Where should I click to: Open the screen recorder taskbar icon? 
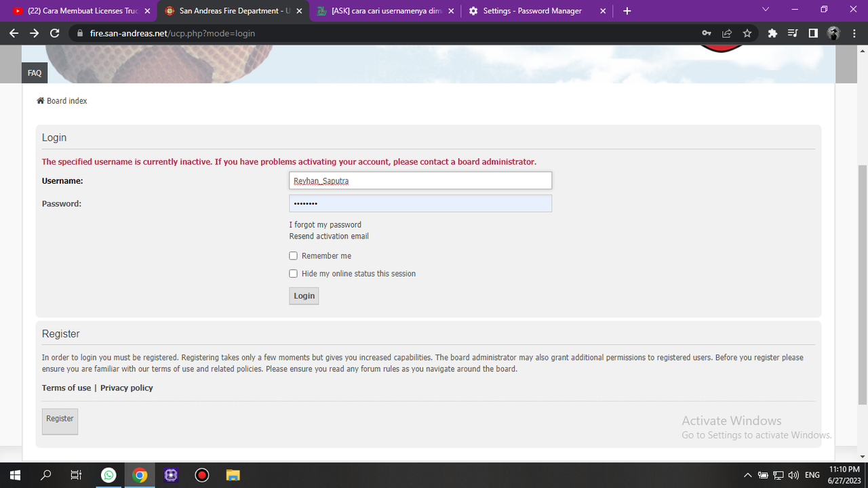tap(202, 475)
